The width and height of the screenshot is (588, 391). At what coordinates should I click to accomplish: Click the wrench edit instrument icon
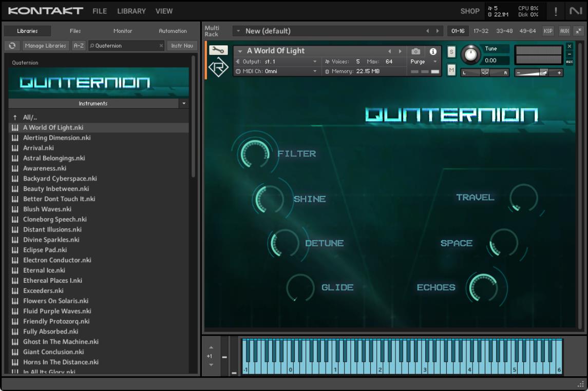click(218, 50)
